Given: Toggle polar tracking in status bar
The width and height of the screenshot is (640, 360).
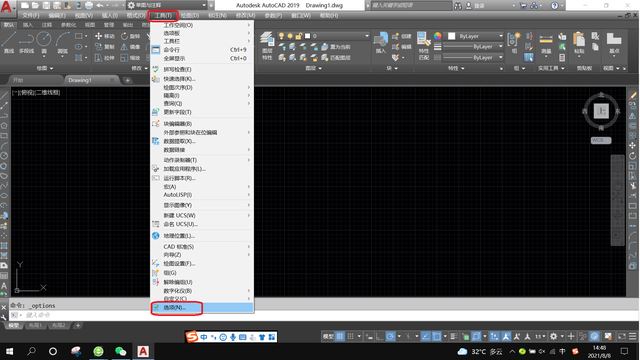Looking at the screenshot, I should (x=390, y=336).
